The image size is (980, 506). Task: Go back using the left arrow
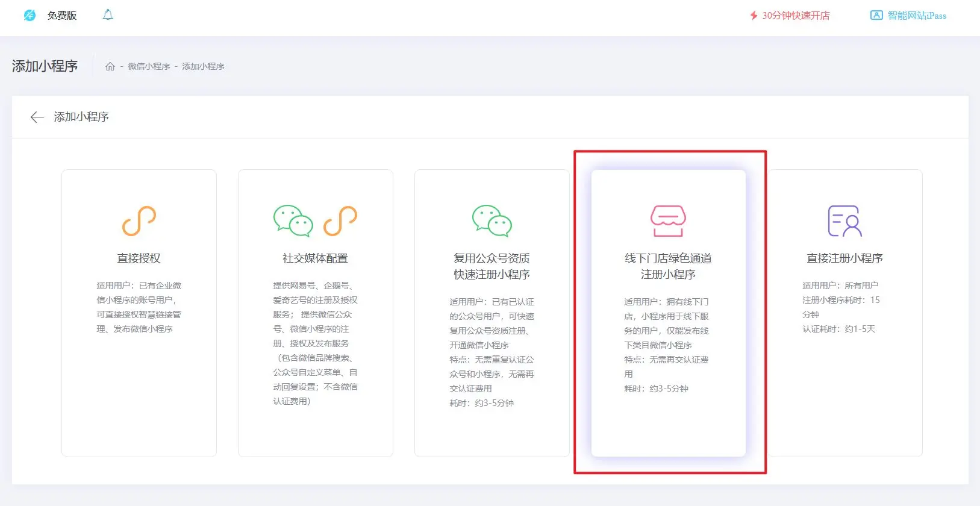(37, 117)
